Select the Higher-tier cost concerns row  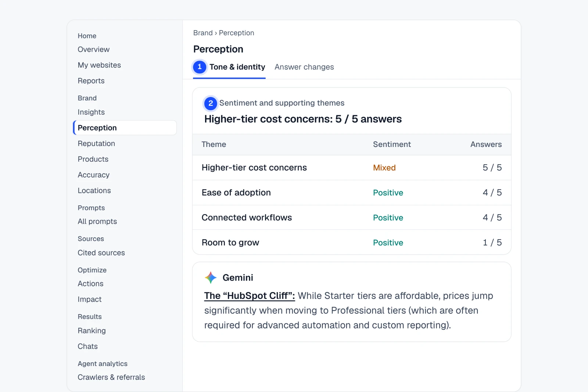point(352,168)
